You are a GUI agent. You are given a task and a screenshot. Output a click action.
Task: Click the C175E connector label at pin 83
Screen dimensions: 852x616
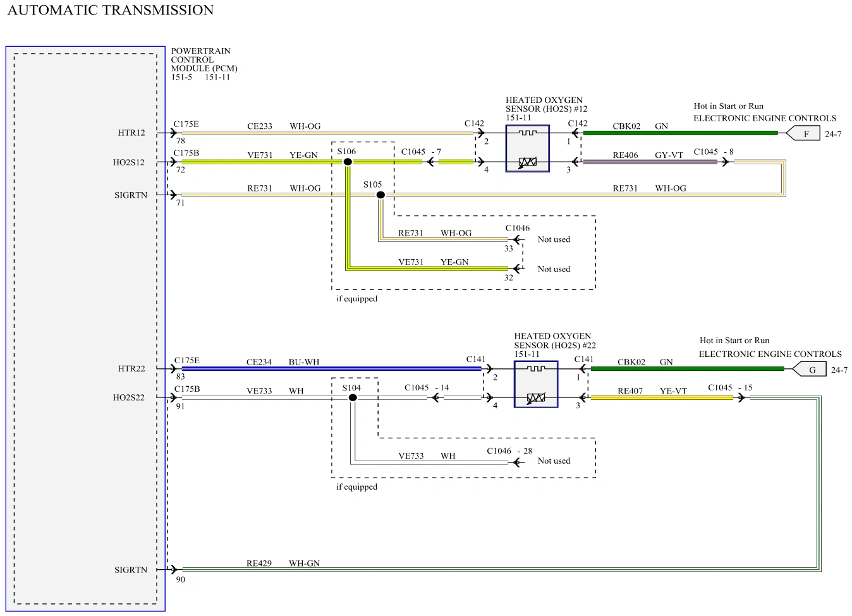point(186,361)
